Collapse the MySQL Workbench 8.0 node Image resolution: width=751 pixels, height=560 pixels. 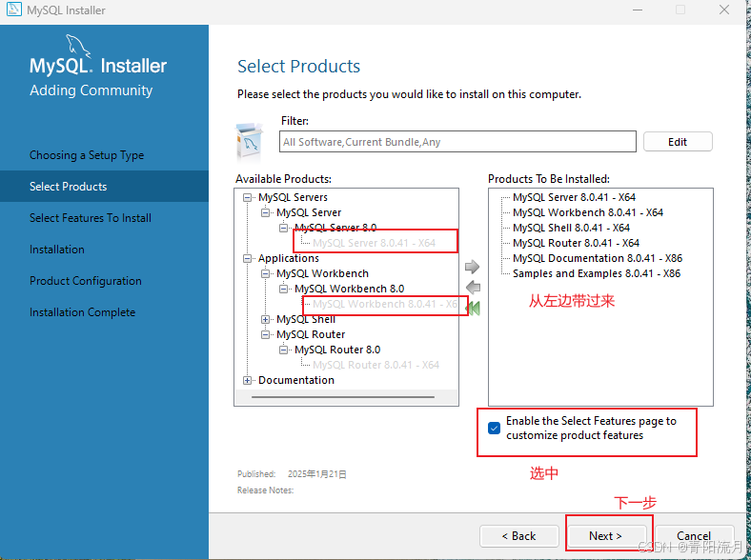click(284, 290)
